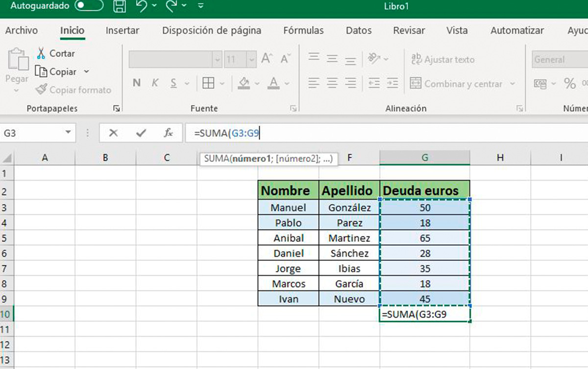Click the decrease indent icon
The image size is (588, 369).
point(374,83)
